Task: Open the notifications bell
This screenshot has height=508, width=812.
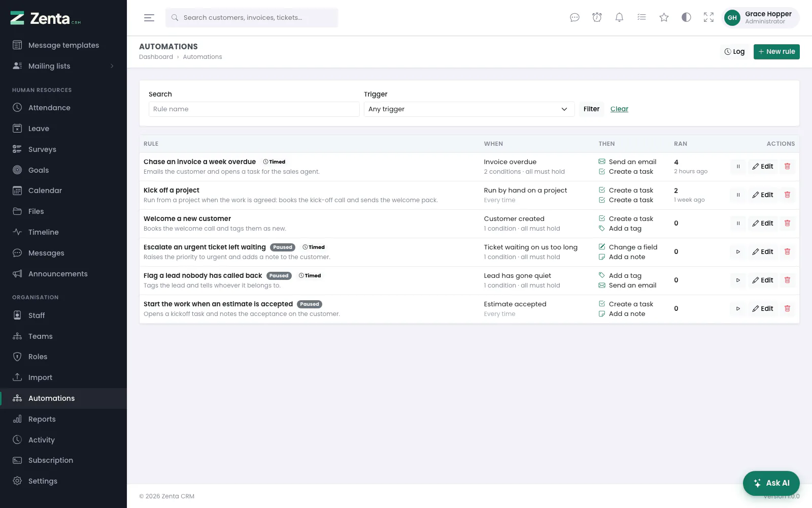Action: pyautogui.click(x=619, y=18)
